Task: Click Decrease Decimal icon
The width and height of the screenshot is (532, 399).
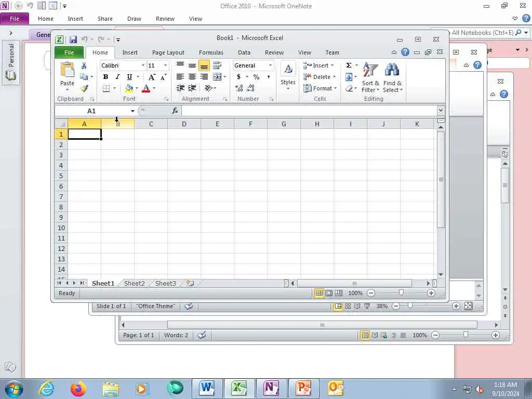Action: coord(251,88)
